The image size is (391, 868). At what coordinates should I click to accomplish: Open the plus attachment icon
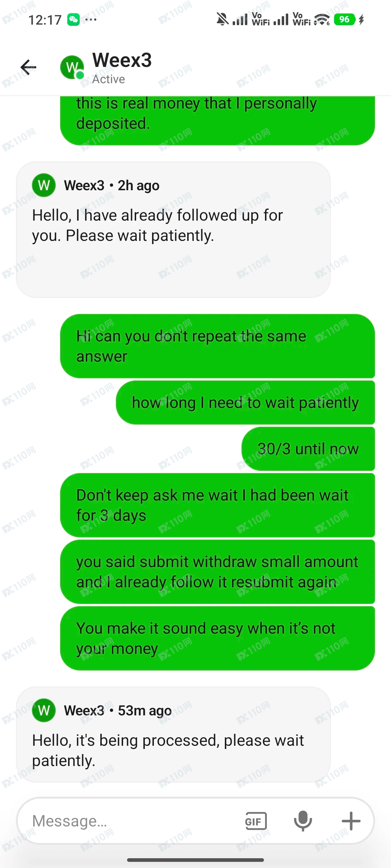[x=351, y=821]
